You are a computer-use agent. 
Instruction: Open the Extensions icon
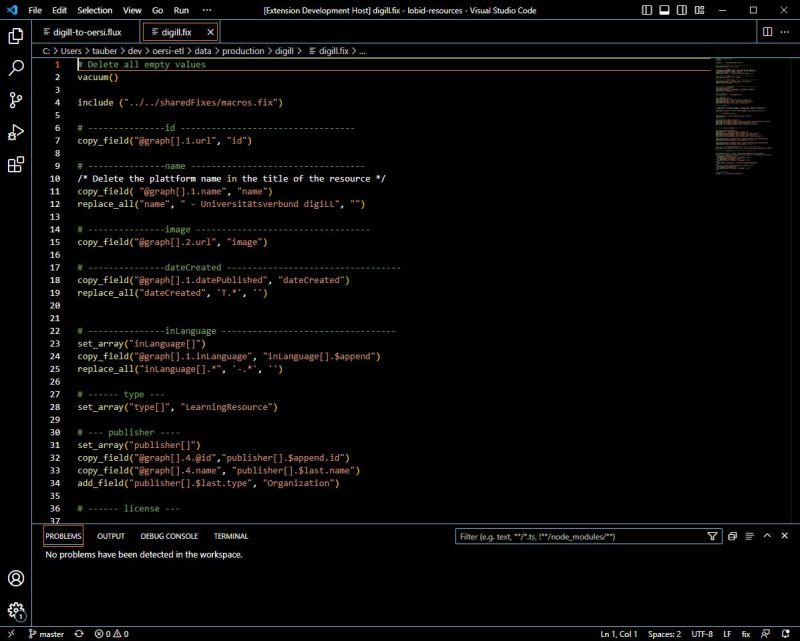[x=13, y=164]
